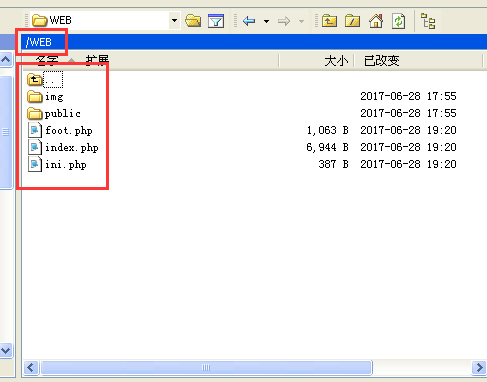
Task: Click the vertical scrollbar down arrow
Action: coord(6,351)
